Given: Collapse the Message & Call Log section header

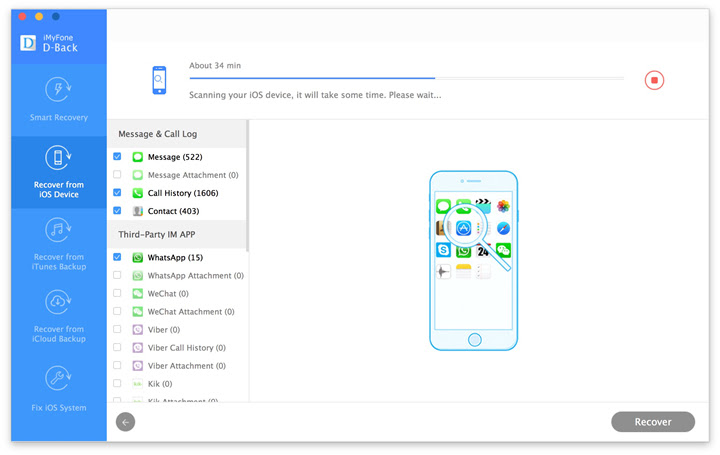Looking at the screenshot, I should (177, 134).
